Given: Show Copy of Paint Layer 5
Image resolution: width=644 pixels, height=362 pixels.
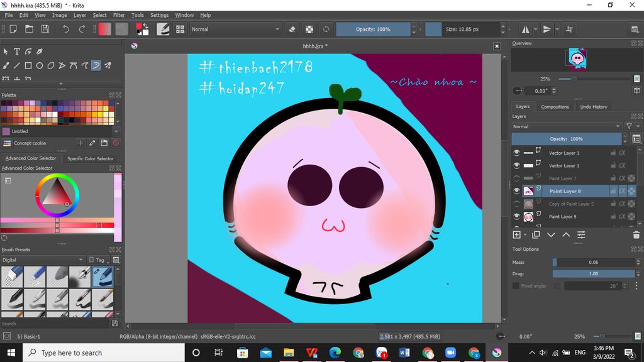Looking at the screenshot, I should coord(517,204).
